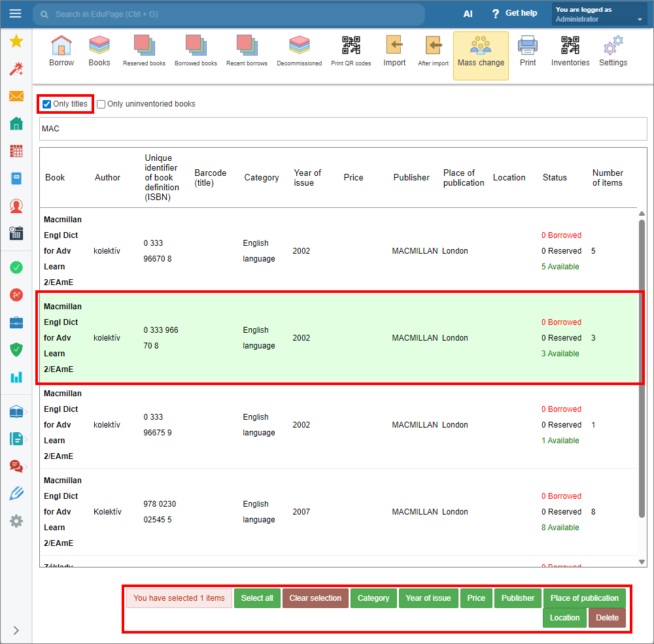
Task: Click the Print printer icon
Action: [x=528, y=51]
